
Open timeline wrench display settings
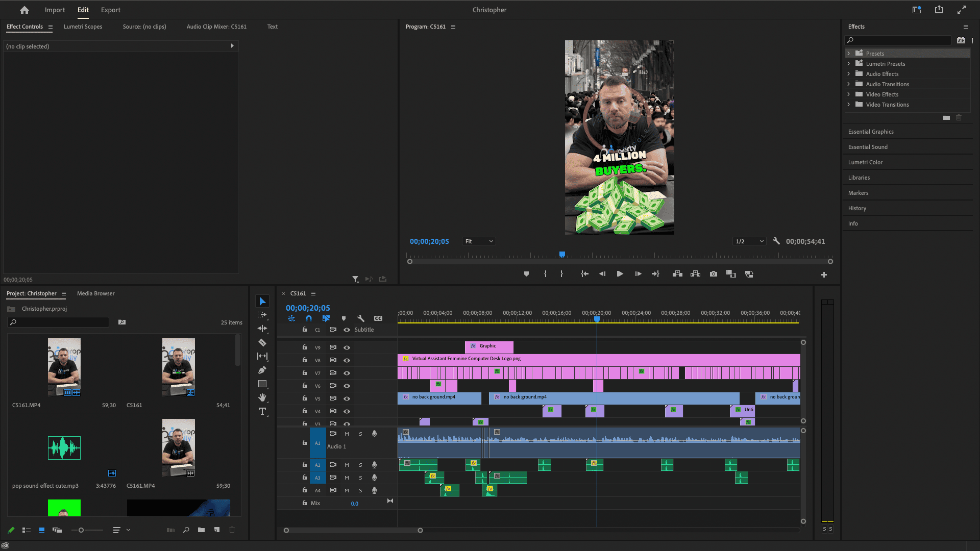[x=361, y=318]
